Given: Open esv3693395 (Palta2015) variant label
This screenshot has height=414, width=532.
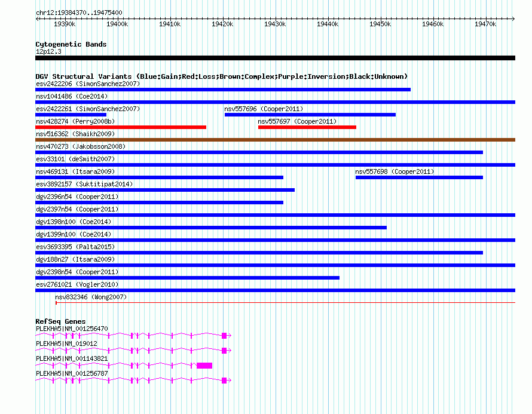Looking at the screenshot, I should click(75, 247).
